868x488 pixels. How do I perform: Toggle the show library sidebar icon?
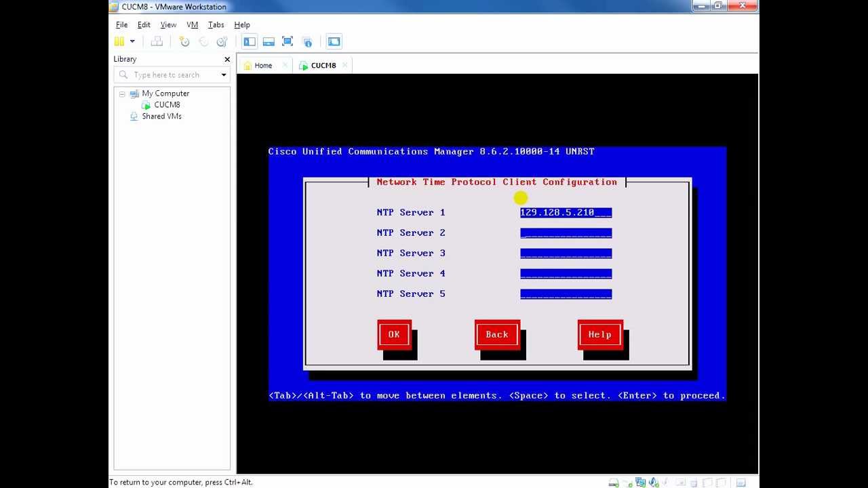pos(250,41)
